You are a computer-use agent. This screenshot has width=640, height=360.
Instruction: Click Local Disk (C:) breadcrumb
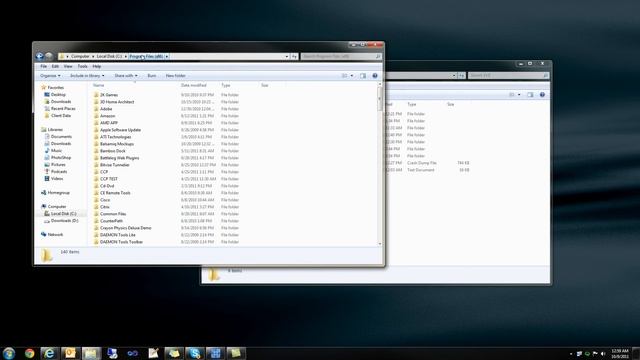point(109,56)
